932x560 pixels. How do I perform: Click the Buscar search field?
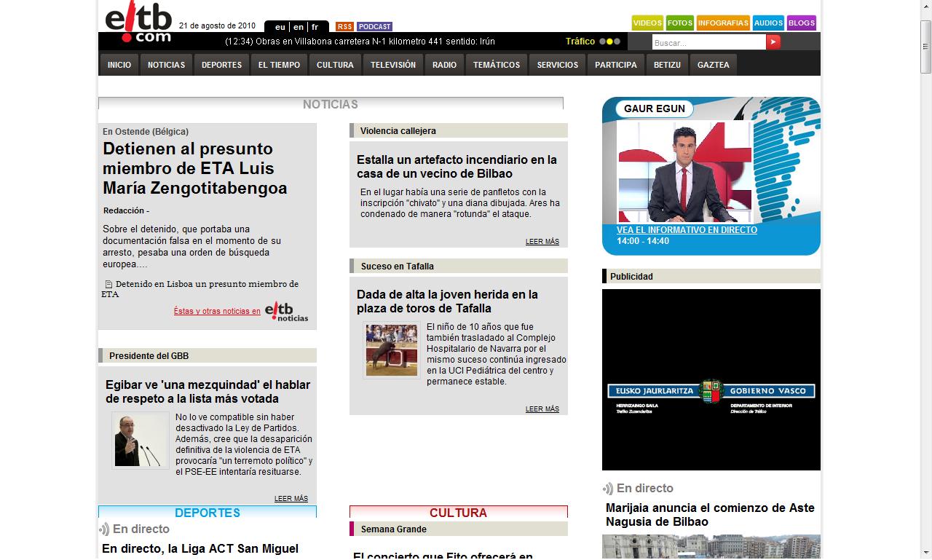pyautogui.click(x=708, y=43)
